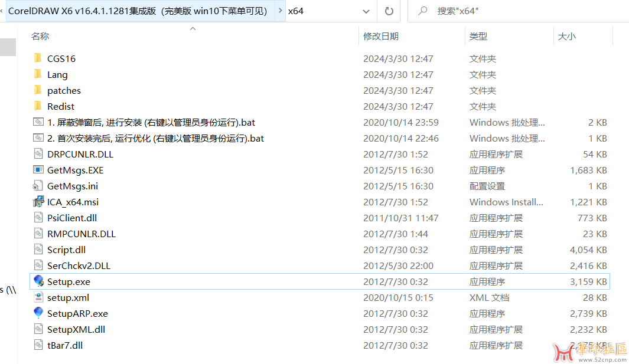
Task: Select the file name GetMsgs.EXE
Action: [x=76, y=170]
